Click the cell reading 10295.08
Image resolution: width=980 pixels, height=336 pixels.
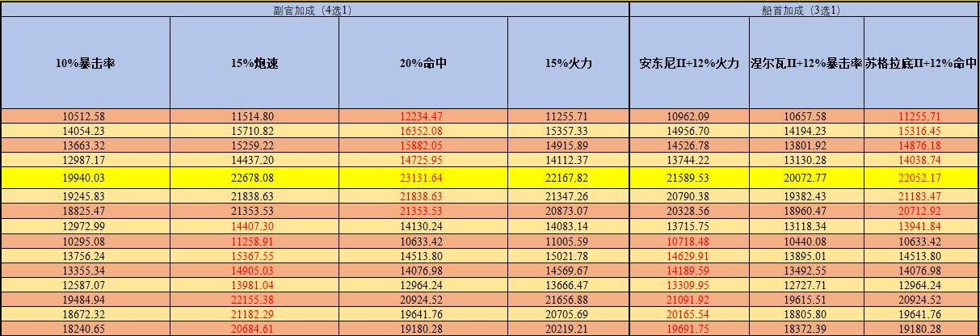[85, 241]
